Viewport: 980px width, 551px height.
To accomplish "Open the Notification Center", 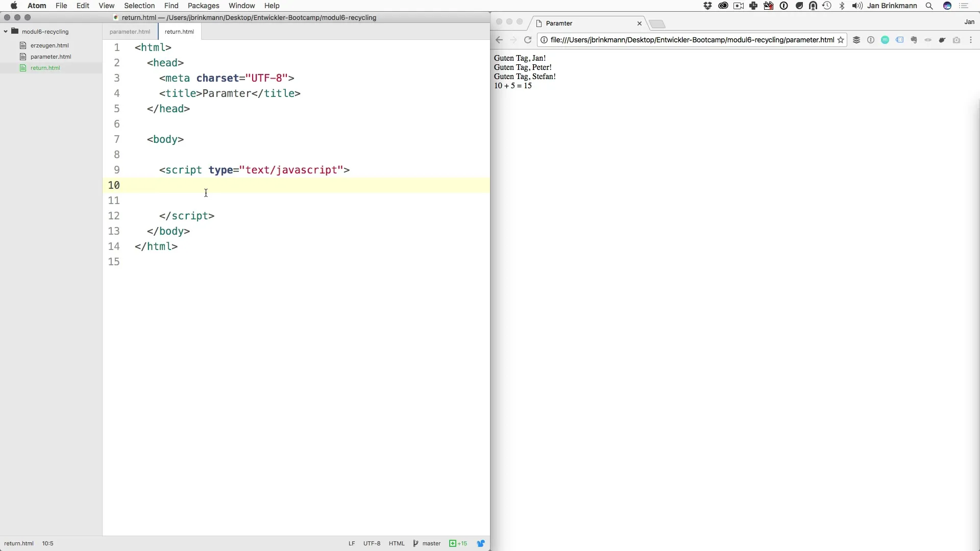I will (x=964, y=6).
